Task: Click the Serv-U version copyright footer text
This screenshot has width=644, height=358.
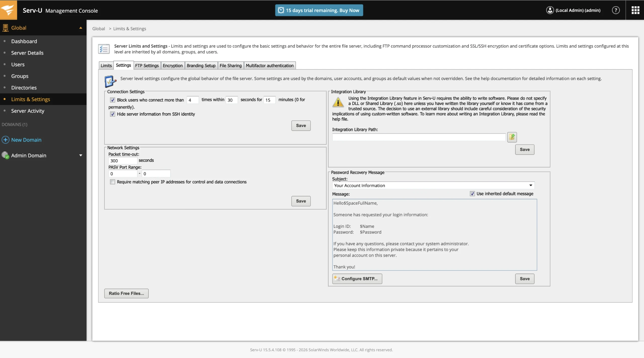Action: click(x=321, y=350)
